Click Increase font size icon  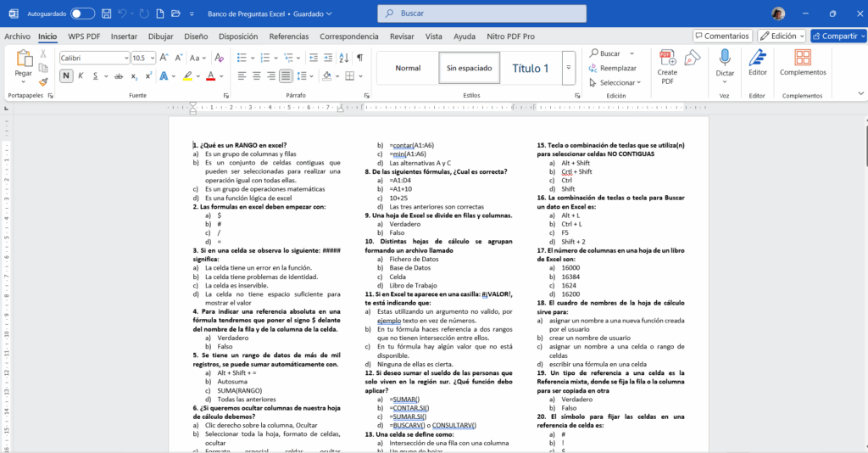coord(164,58)
